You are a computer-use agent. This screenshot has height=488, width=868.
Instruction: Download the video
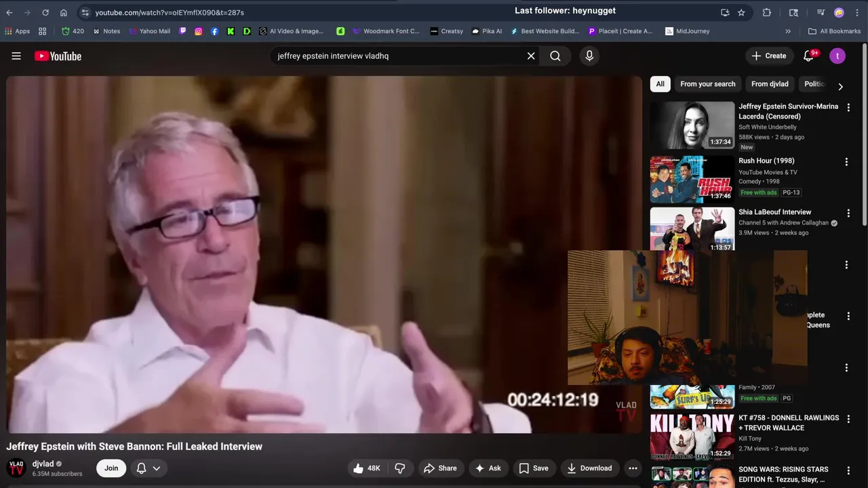pyautogui.click(x=589, y=468)
